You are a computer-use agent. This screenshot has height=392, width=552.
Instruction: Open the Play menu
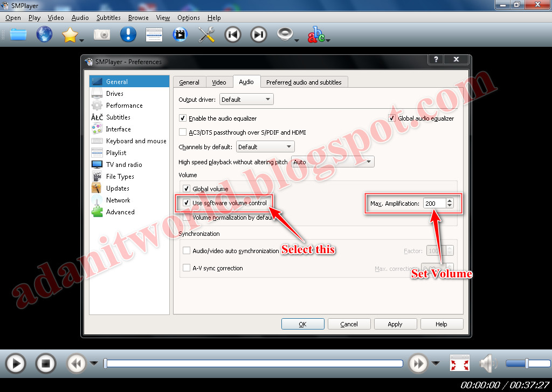(x=34, y=18)
